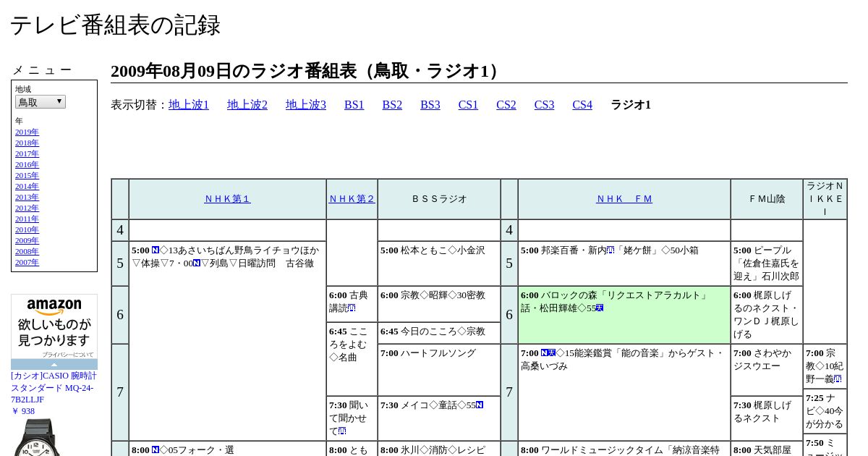This screenshot has height=456, width=868.
Task: Click the rebroadcast icon after 古典講読
Action: pyautogui.click(x=352, y=308)
